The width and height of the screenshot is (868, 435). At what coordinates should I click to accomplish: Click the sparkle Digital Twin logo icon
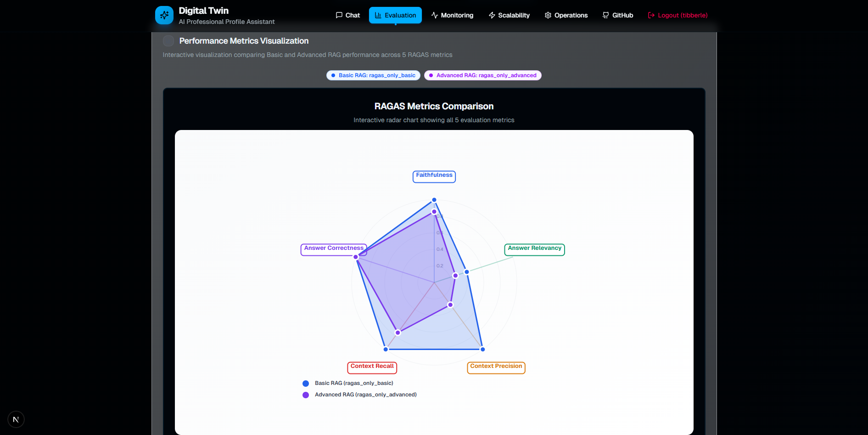coord(164,15)
